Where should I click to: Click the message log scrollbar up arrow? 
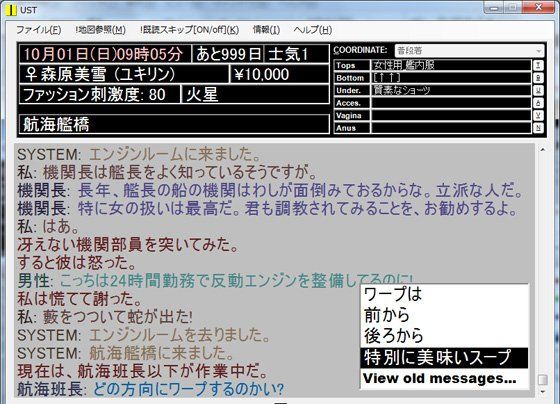(543, 150)
